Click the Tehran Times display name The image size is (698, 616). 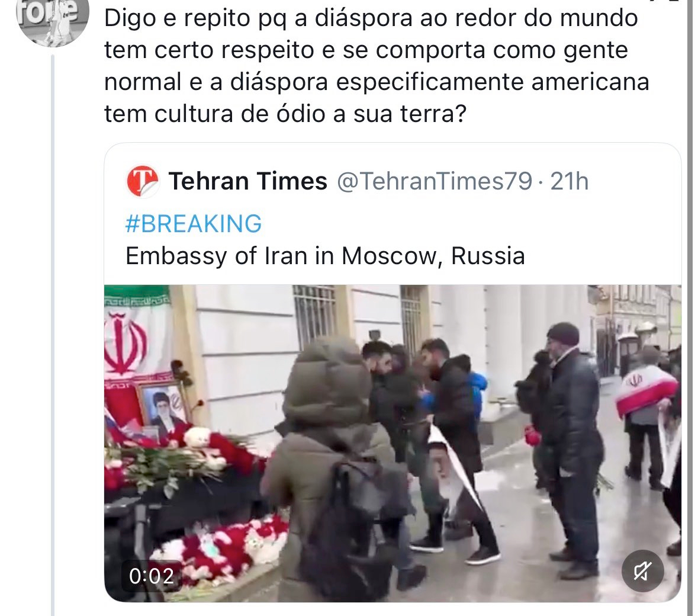[247, 181]
